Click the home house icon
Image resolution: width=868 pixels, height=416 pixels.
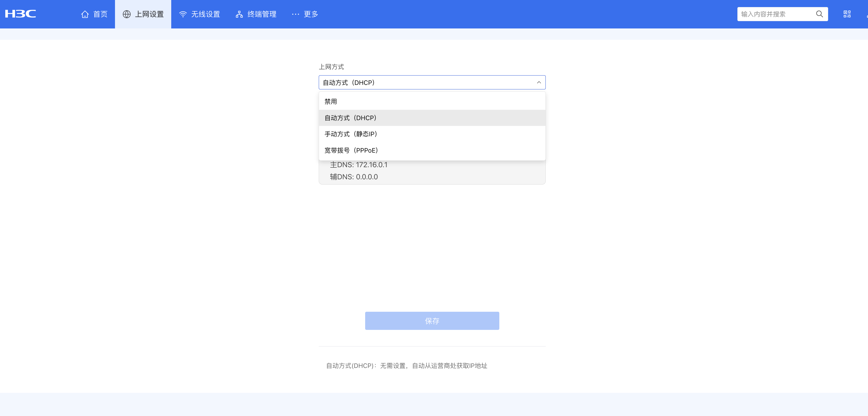85,14
